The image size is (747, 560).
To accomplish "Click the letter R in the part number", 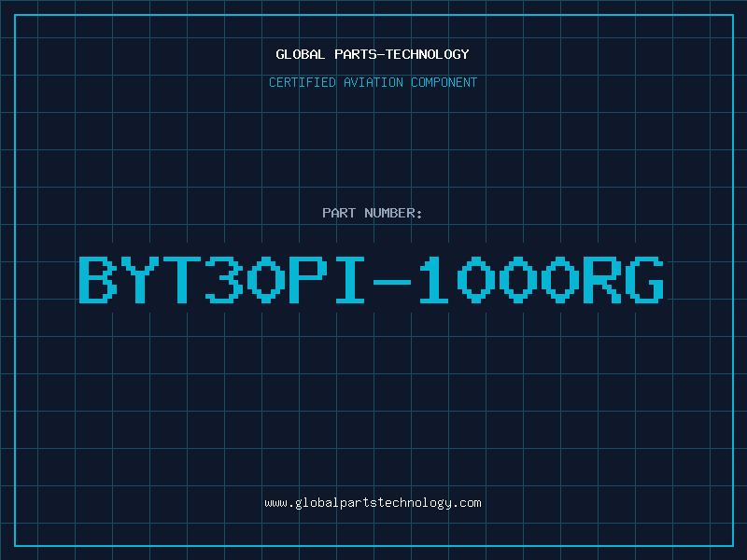I will [x=602, y=279].
